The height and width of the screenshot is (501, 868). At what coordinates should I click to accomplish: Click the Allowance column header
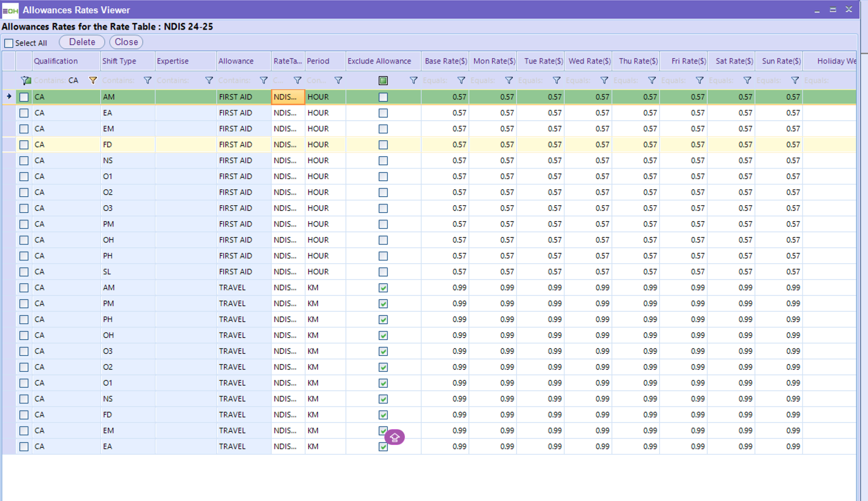236,61
